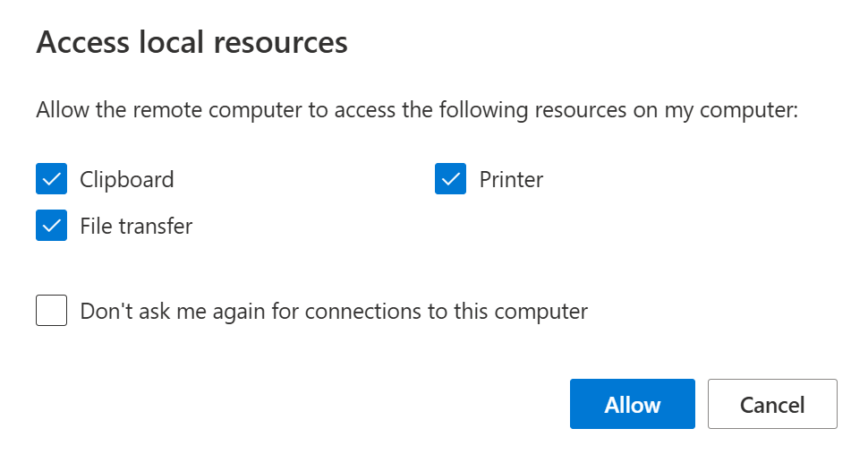Screen dimensions: 868x463
Task: Click the Printer label text
Action: 511,179
